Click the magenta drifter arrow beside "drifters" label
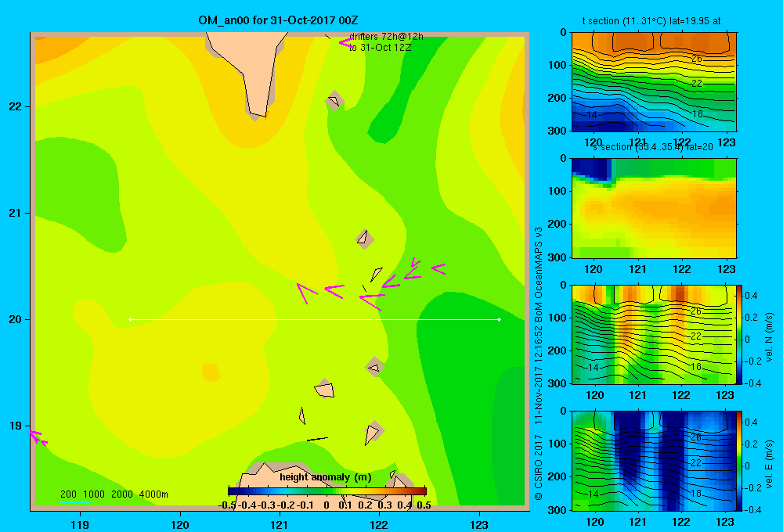Viewport: 783px width, 532px height. 345,43
